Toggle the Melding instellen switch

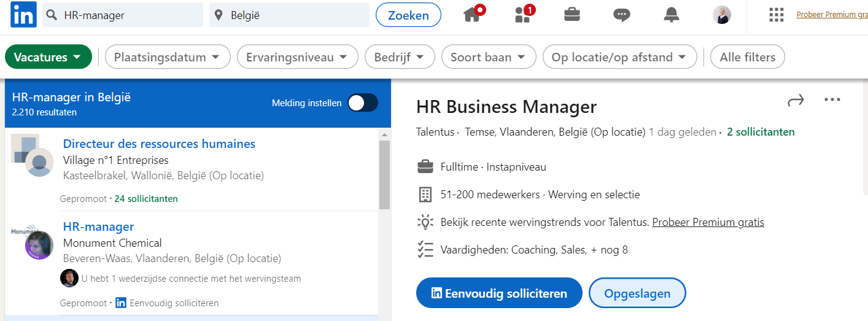click(x=363, y=103)
